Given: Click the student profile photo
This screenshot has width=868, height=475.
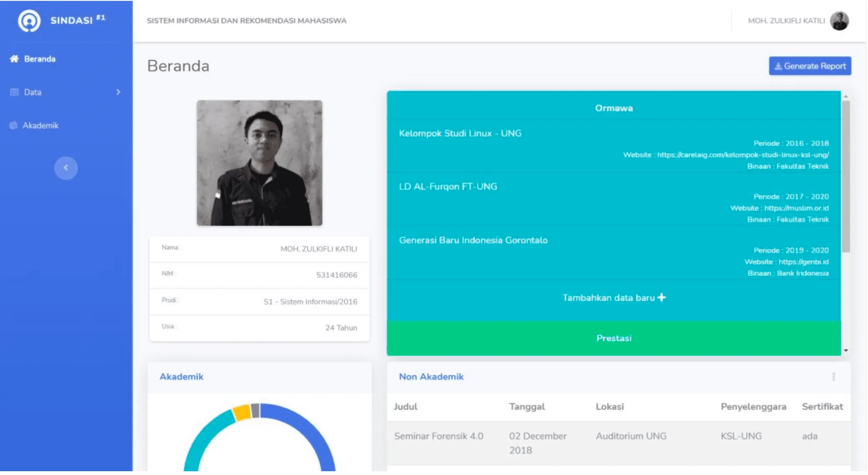Looking at the screenshot, I should (x=259, y=163).
